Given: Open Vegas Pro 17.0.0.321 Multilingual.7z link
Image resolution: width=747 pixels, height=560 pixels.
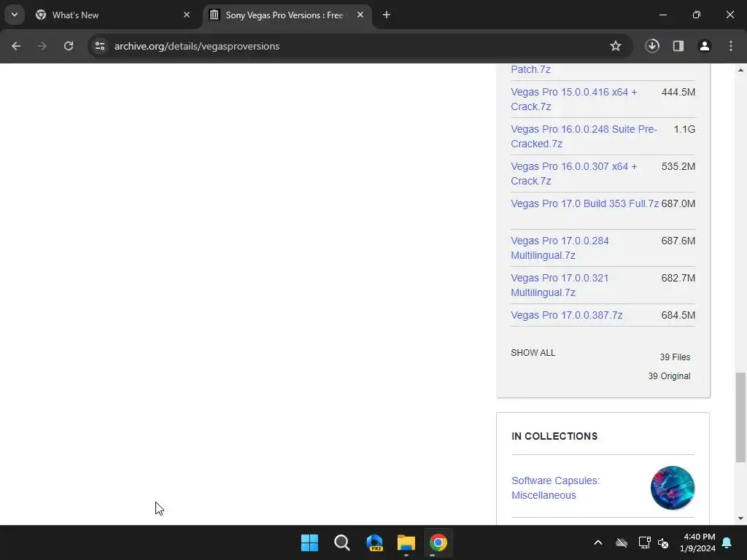Looking at the screenshot, I should [560, 285].
